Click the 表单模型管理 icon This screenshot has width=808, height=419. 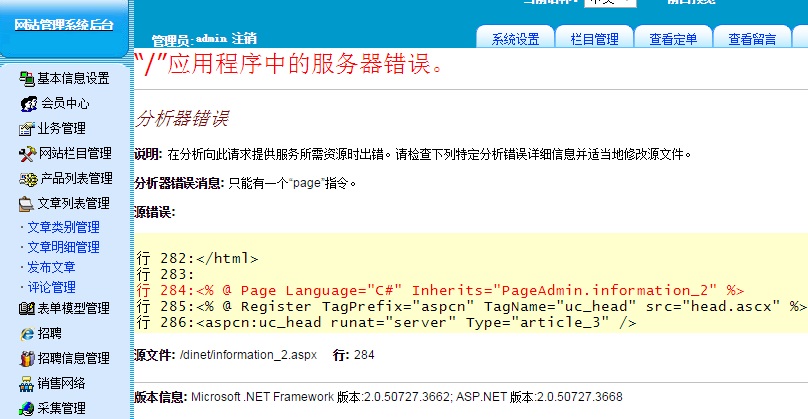tap(27, 308)
